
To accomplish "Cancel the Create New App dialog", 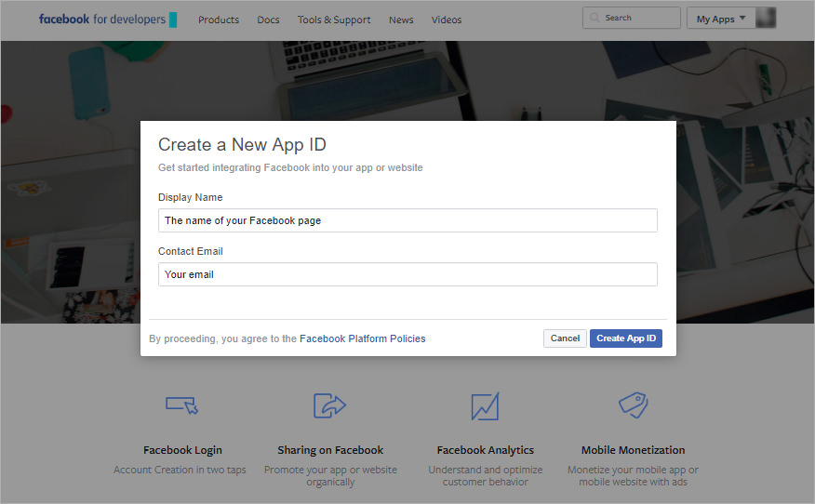I will 565,338.
